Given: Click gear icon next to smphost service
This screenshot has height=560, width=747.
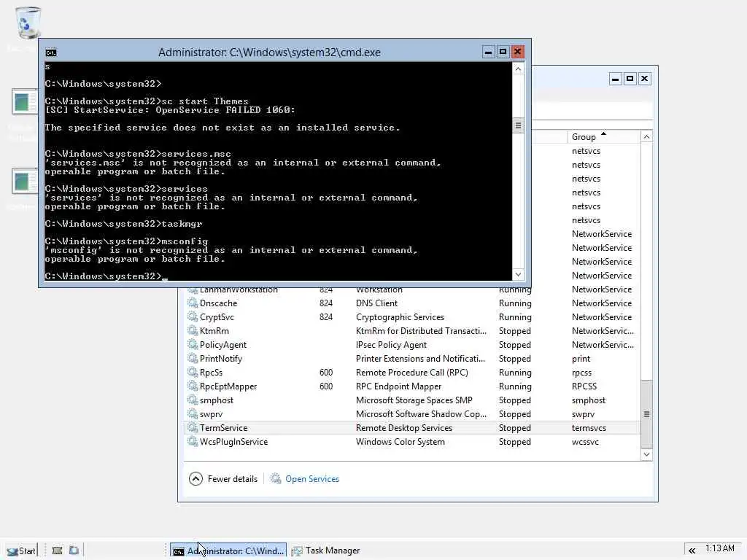Looking at the screenshot, I should pos(193,400).
